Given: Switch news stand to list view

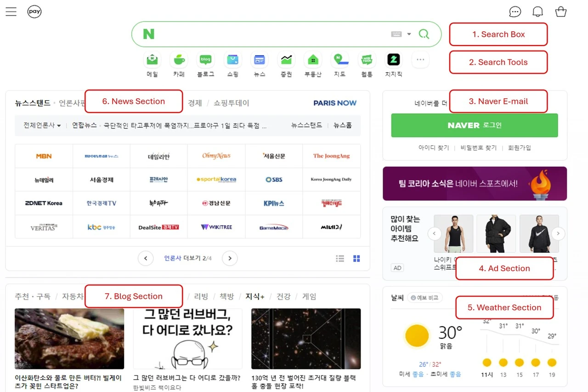Looking at the screenshot, I should [x=340, y=258].
